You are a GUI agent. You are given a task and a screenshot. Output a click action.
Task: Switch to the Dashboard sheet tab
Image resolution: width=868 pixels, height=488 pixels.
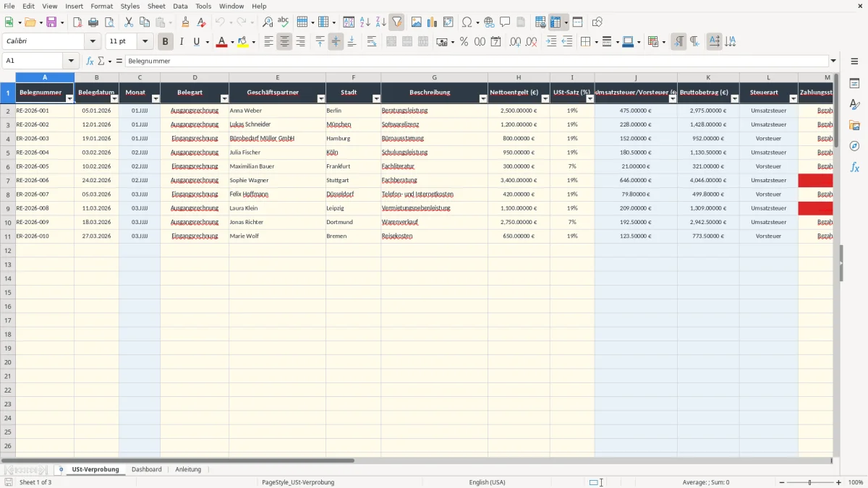click(x=146, y=469)
